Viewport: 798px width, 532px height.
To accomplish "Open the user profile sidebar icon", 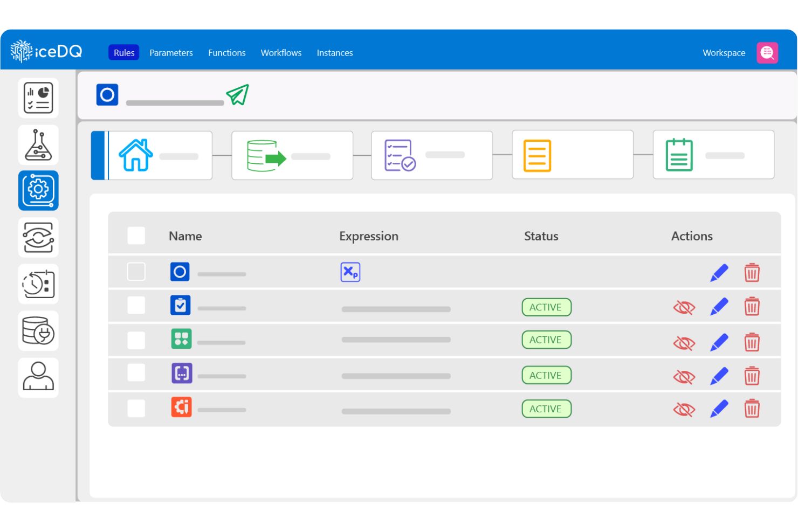I will [38, 377].
